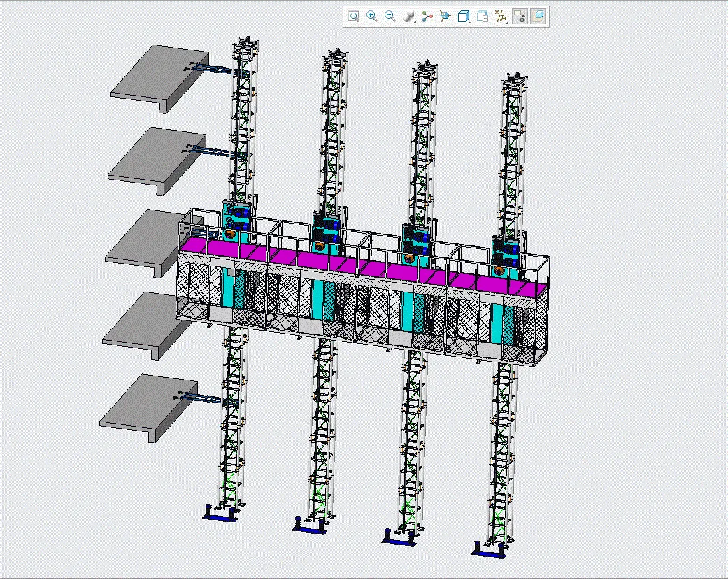Select the blue base of leftmost mast
The image size is (728, 579).
point(221,515)
